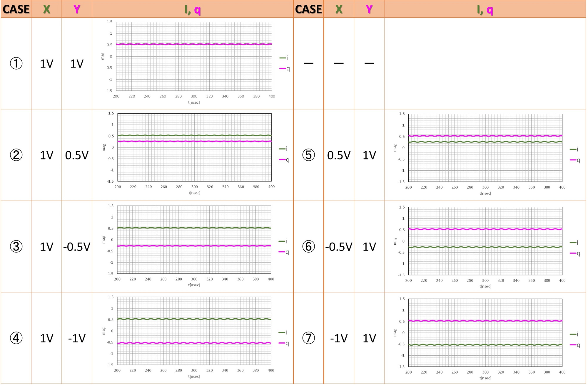Select the circled number ⑥ case cell

309,246
